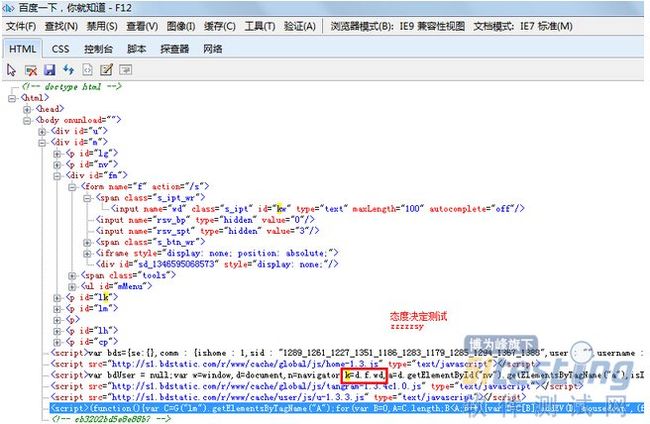Viewport: 650px width, 424px height.
Task: Click the blue floppy disk save icon
Action: click(x=49, y=70)
